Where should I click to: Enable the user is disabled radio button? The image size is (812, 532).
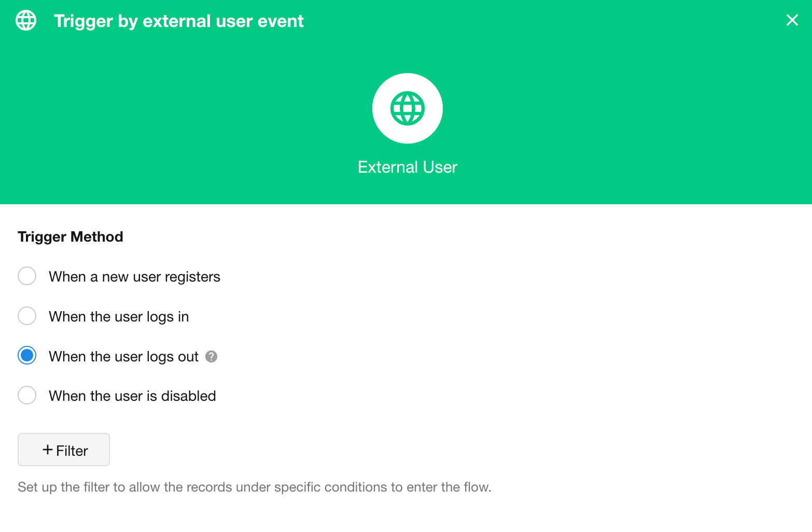27,395
